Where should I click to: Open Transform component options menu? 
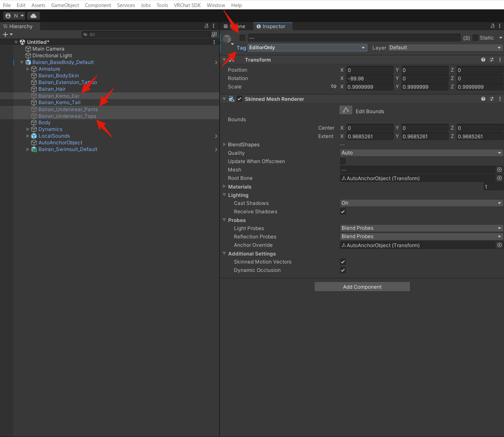(500, 60)
